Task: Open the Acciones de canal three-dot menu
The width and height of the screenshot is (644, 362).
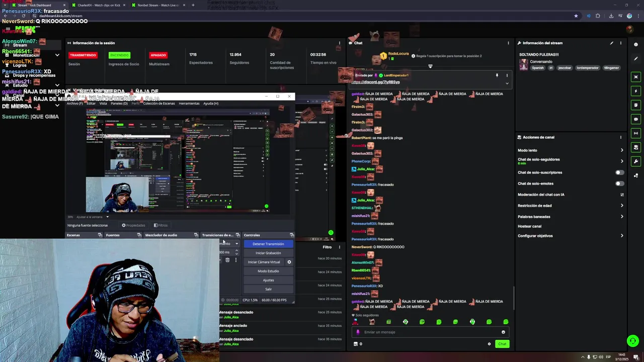Action: (x=621, y=137)
